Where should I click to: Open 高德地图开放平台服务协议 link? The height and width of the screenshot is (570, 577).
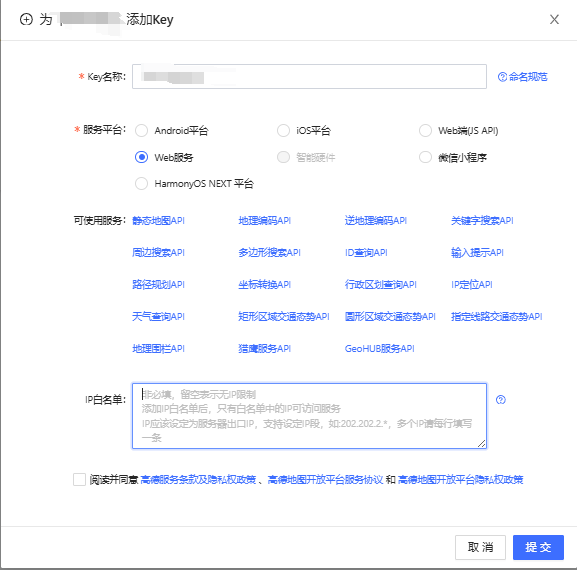(x=325, y=479)
